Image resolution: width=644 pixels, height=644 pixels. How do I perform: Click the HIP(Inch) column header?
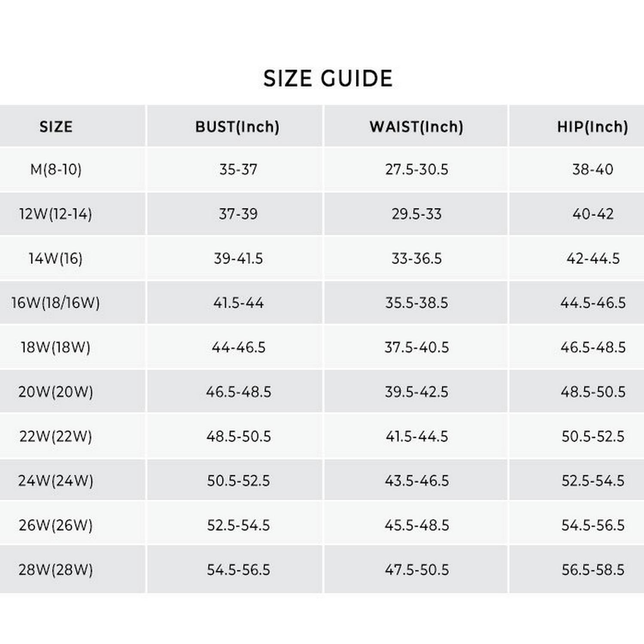[x=592, y=127]
